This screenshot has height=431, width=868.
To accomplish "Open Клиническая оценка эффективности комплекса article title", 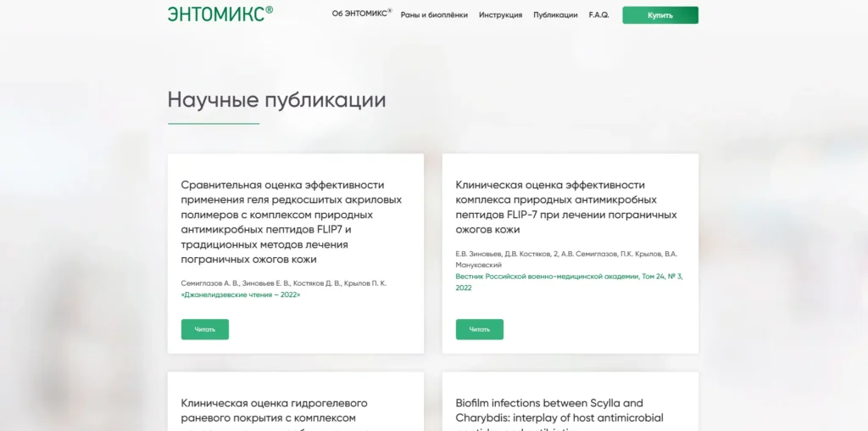I will click(x=566, y=207).
